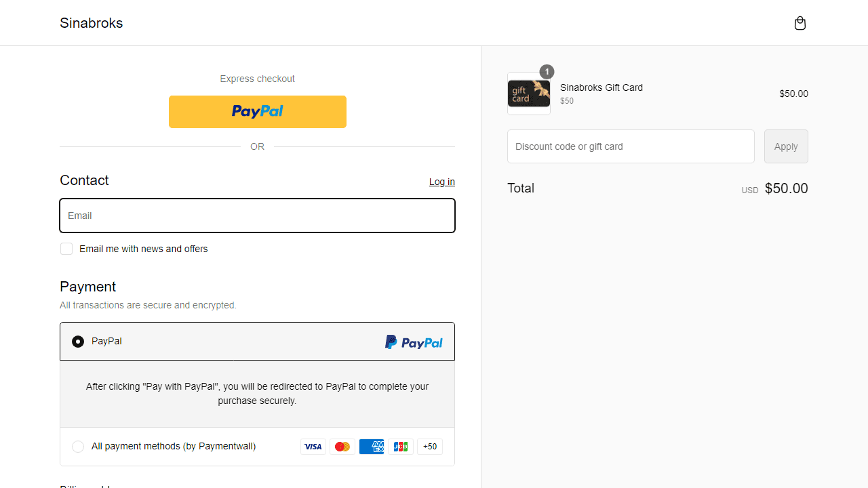Click the PayPal logo in payment option
Viewport: 868px width, 488px height.
point(414,342)
